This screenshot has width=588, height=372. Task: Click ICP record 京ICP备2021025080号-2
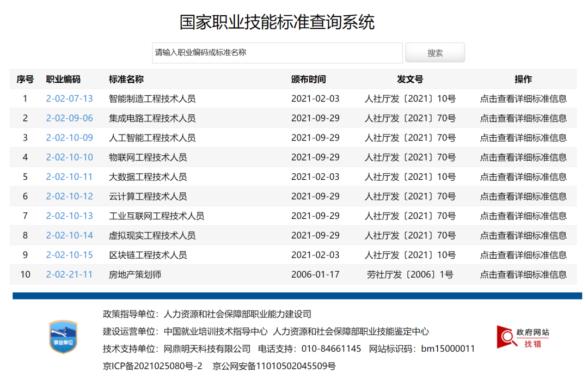pyautogui.click(x=152, y=365)
